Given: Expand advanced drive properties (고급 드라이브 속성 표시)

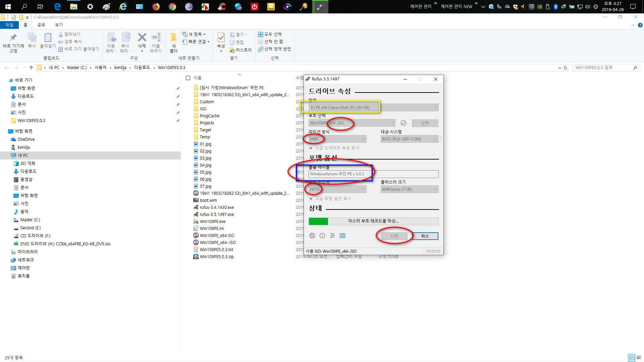Looking at the screenshot, I should pos(334,148).
